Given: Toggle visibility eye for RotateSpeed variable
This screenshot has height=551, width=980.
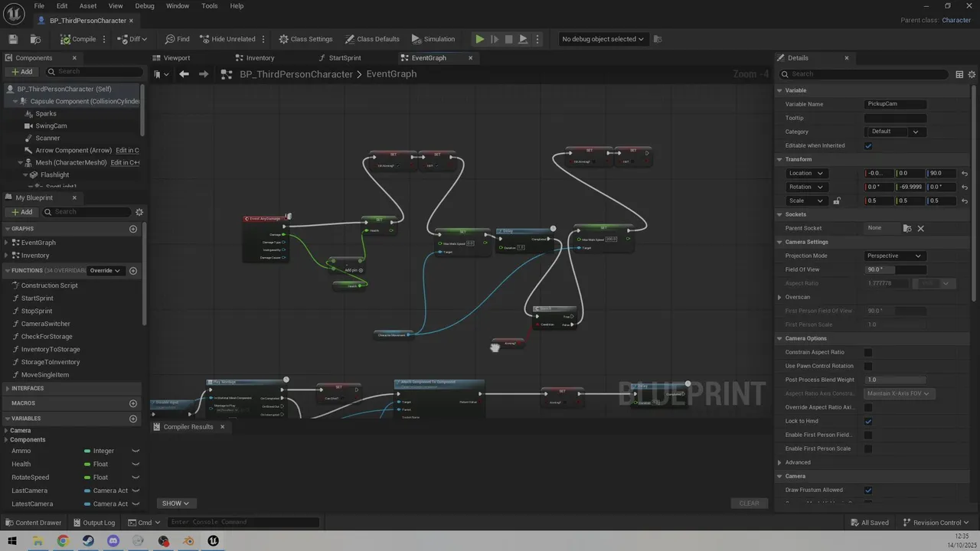Looking at the screenshot, I should pyautogui.click(x=136, y=477).
